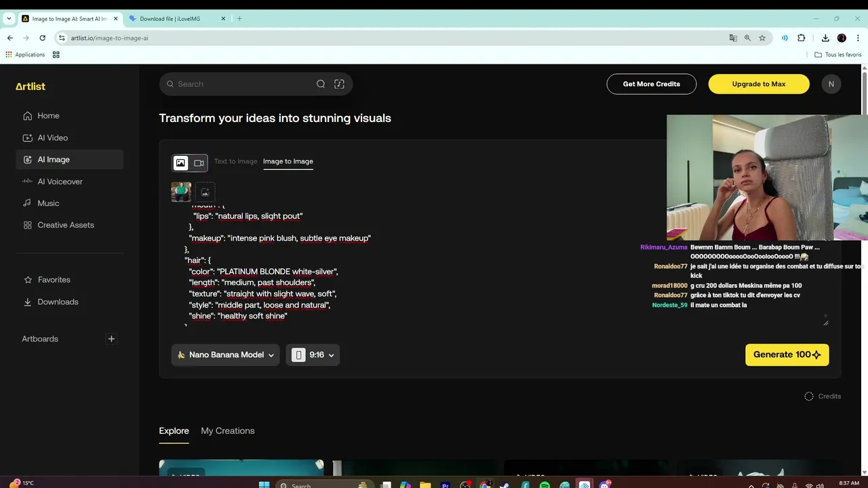The width and height of the screenshot is (868, 488).
Task: Click the "makeup" line in prompt
Action: (x=279, y=239)
